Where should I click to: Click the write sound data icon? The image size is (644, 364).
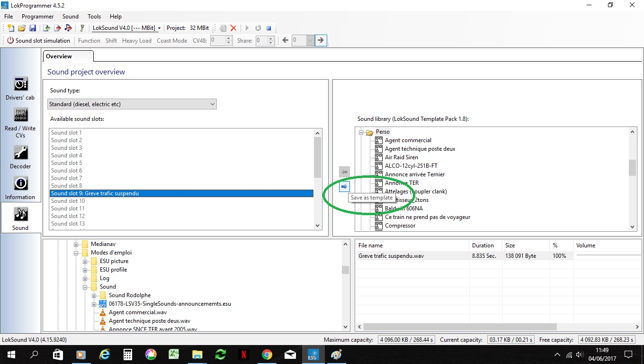[68, 28]
